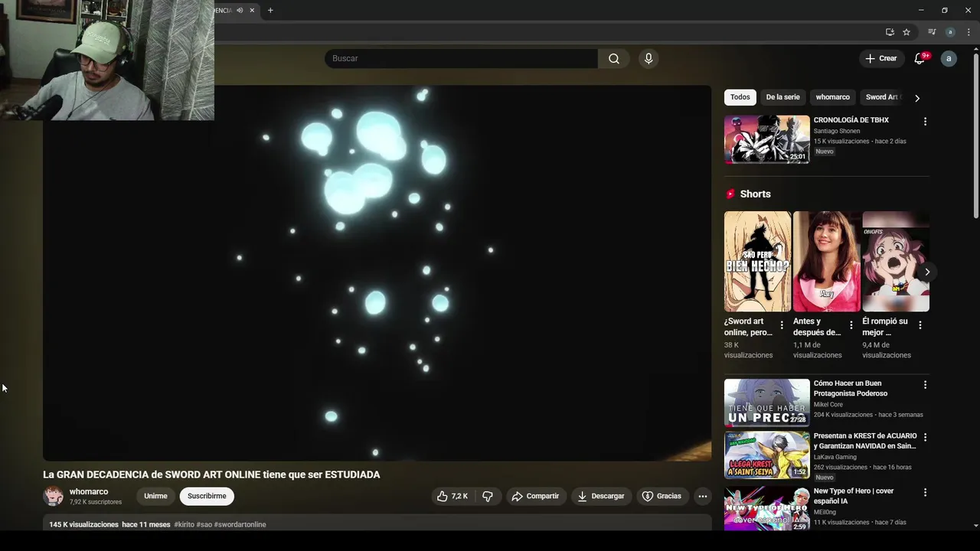Click the video player to pause
980x551 pixels.
click(x=377, y=273)
